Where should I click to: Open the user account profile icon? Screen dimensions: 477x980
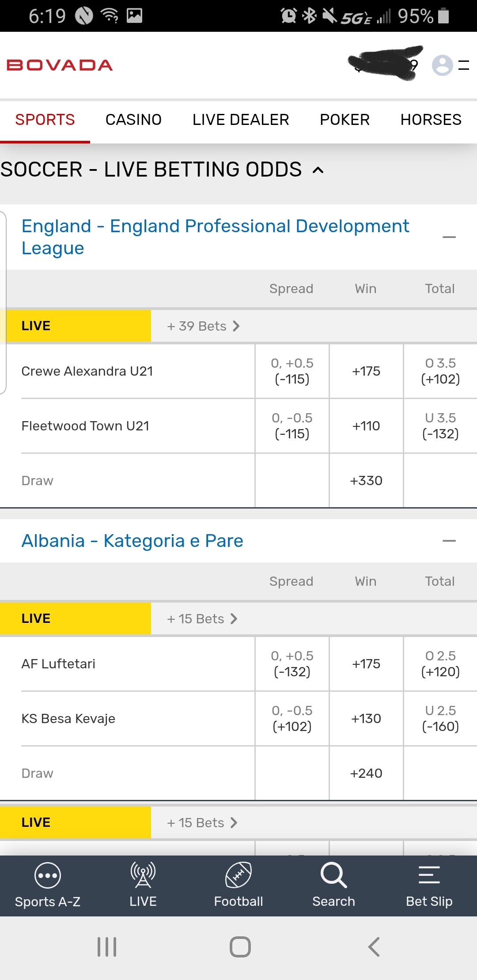pyautogui.click(x=442, y=65)
